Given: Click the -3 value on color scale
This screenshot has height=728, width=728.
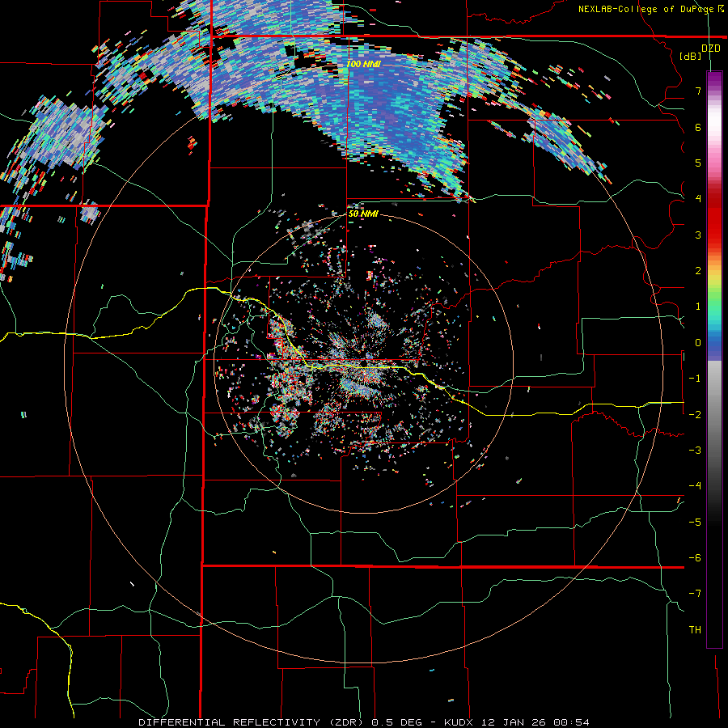Looking at the screenshot, I should (695, 451).
